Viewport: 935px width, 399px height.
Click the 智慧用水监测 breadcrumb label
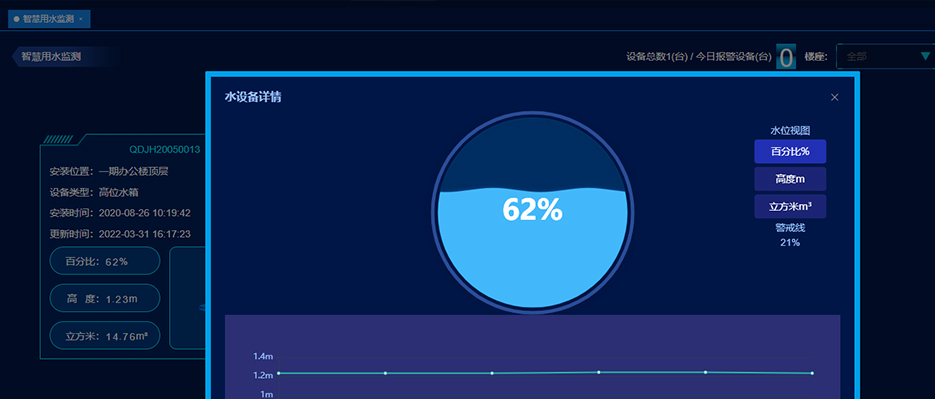pyautogui.click(x=51, y=57)
